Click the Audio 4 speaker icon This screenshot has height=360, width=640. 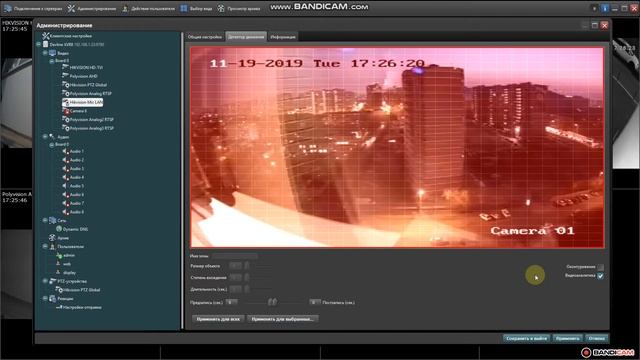pos(65,177)
